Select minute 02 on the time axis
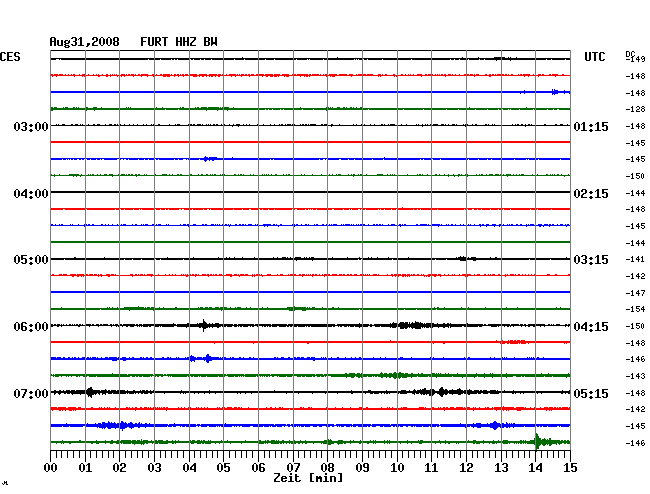 pyautogui.click(x=119, y=467)
